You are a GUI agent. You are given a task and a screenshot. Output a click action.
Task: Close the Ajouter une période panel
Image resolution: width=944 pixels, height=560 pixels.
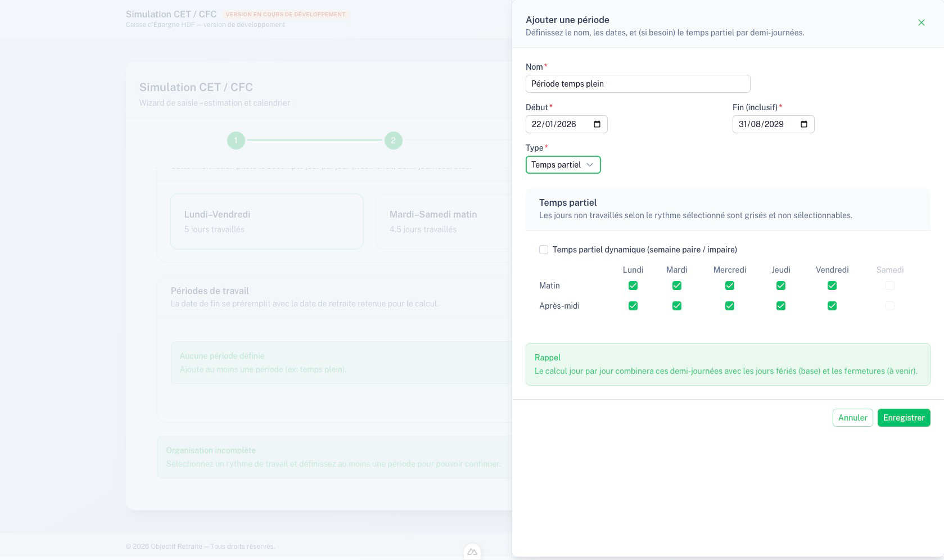point(921,22)
